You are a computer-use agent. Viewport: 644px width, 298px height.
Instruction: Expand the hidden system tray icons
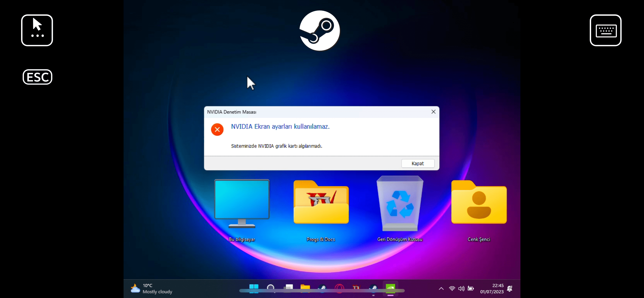pyautogui.click(x=441, y=288)
